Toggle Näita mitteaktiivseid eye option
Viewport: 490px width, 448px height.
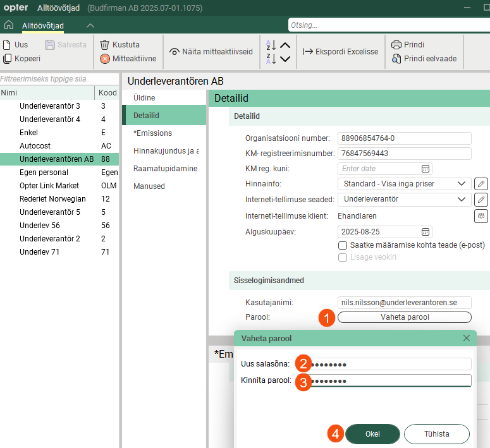[174, 52]
